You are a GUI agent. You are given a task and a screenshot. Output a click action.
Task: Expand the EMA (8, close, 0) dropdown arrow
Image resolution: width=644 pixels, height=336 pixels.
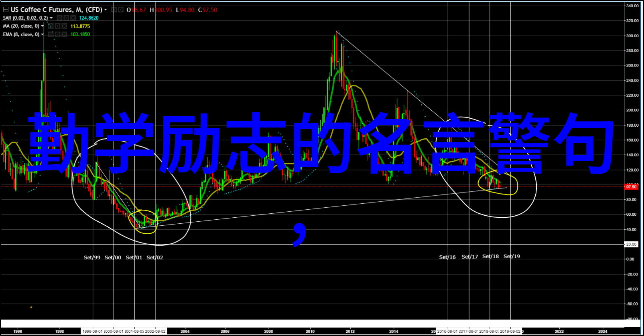point(43,34)
